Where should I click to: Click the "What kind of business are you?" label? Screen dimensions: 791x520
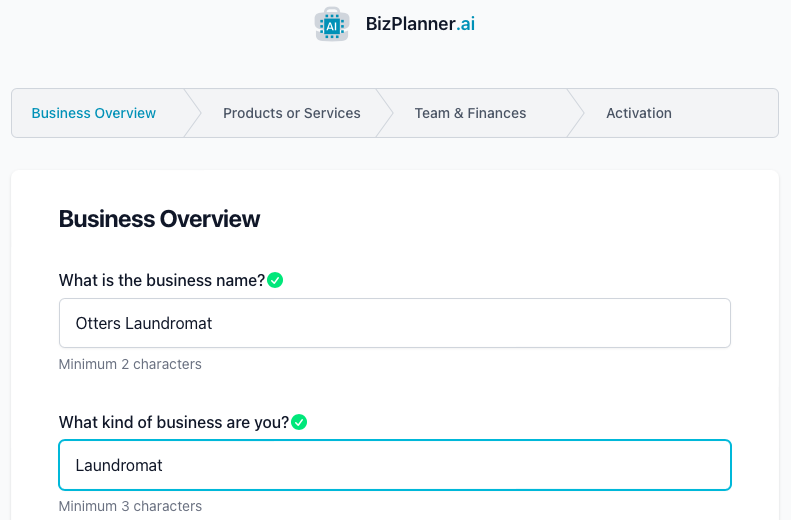(x=173, y=422)
